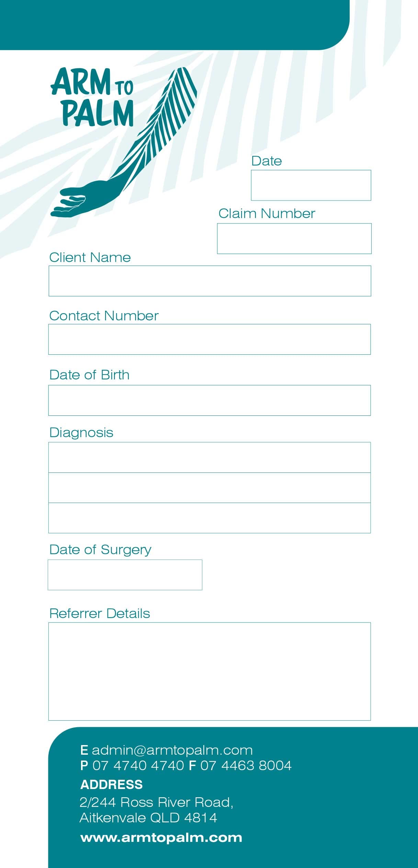Click the Contact Number input box
Image resolution: width=418 pixels, height=868 pixels.
click(x=210, y=339)
